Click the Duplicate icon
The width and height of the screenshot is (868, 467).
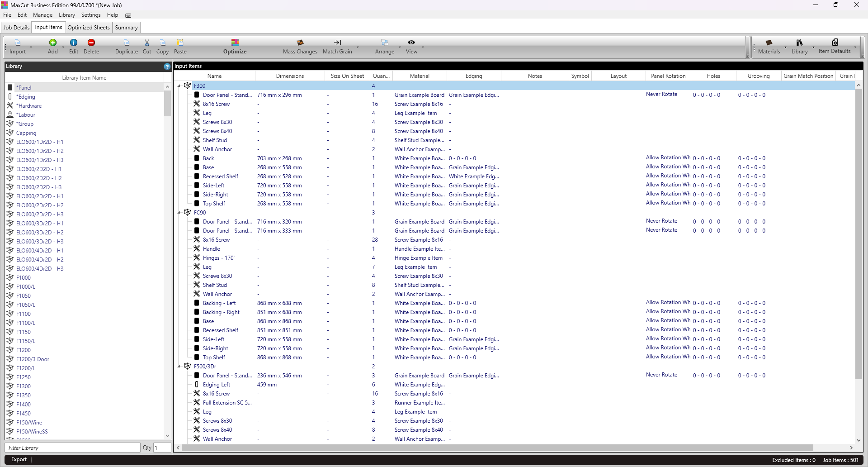coord(127,43)
